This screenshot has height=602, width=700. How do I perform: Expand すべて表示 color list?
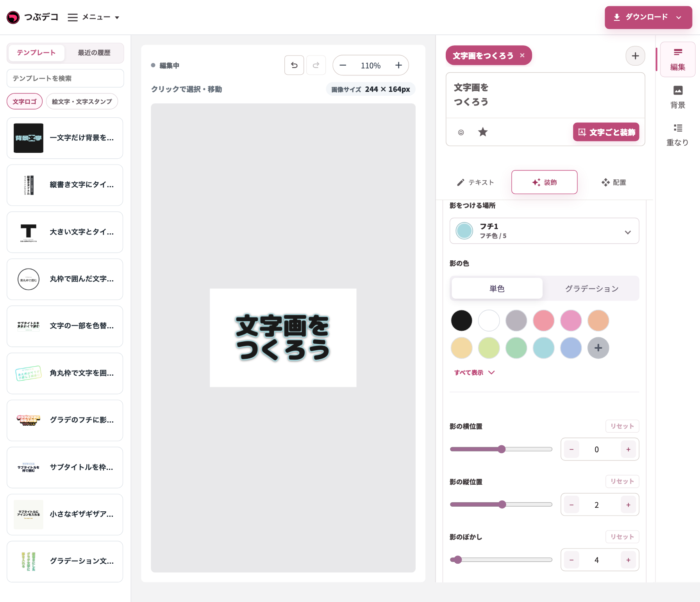click(474, 373)
